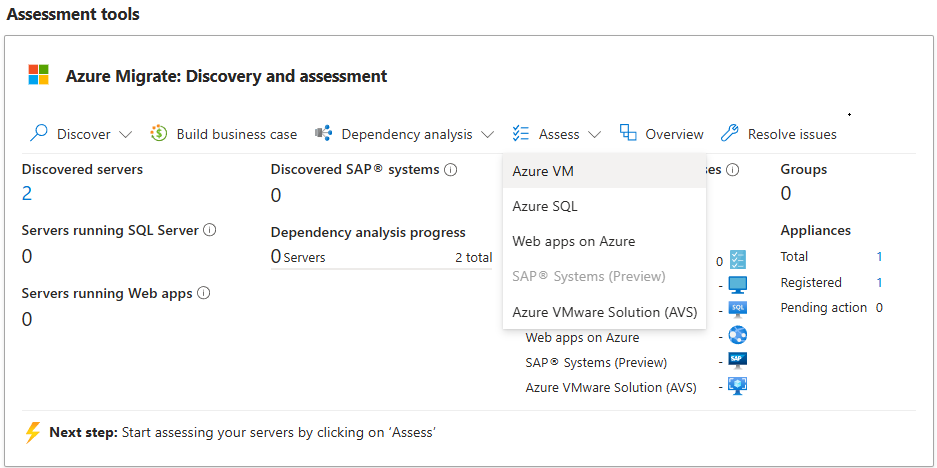
Task: Click the Azure VM monitor icon
Action: [738, 285]
